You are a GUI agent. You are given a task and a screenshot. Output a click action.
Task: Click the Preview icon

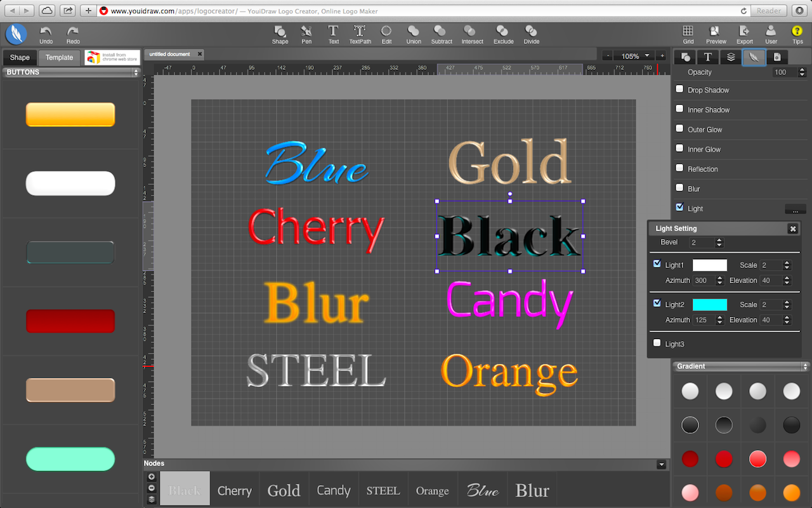tap(716, 30)
